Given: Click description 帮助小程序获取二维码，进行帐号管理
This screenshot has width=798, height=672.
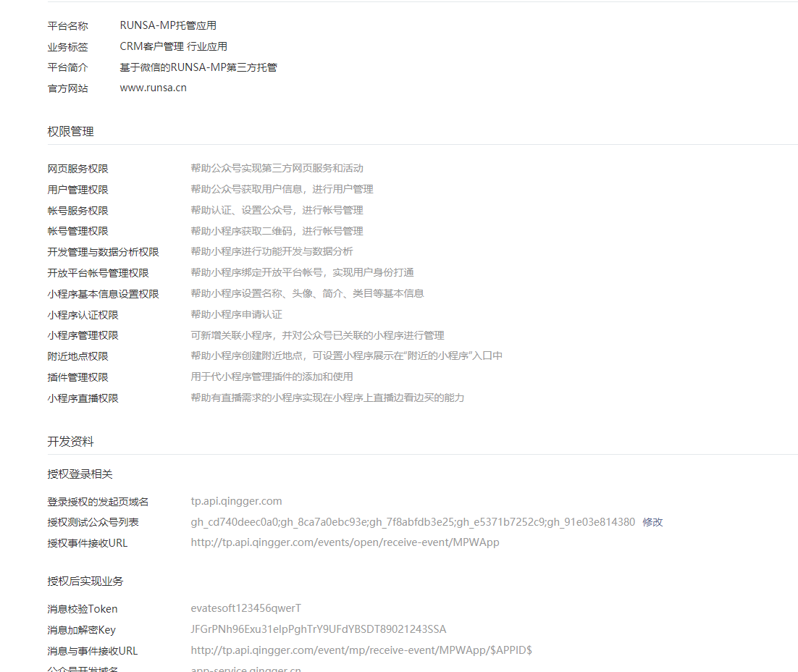Looking at the screenshot, I should tap(277, 230).
